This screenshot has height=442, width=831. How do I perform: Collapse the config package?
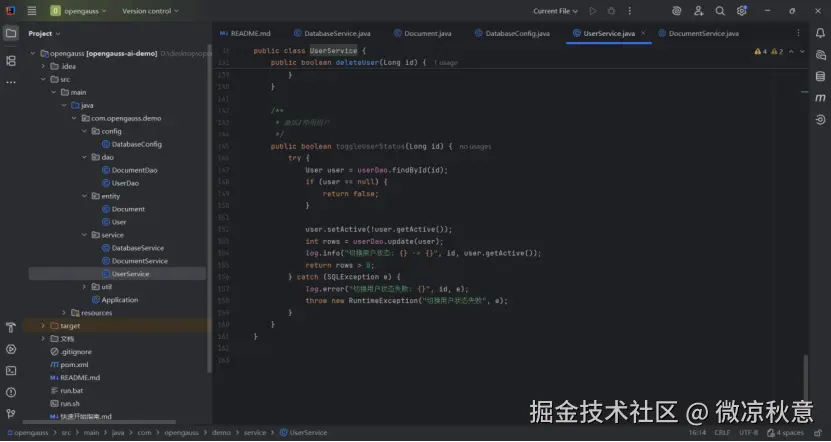point(84,131)
